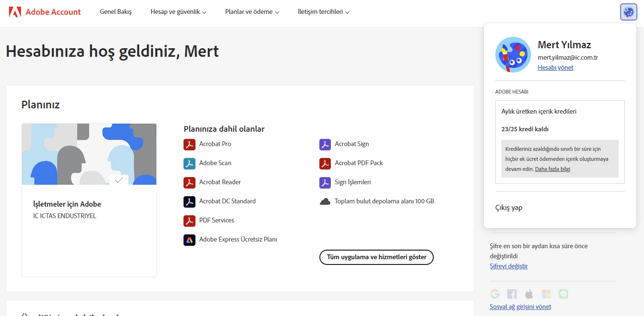Click the large profile picture in panel
This screenshot has width=644, height=316.
click(513, 54)
